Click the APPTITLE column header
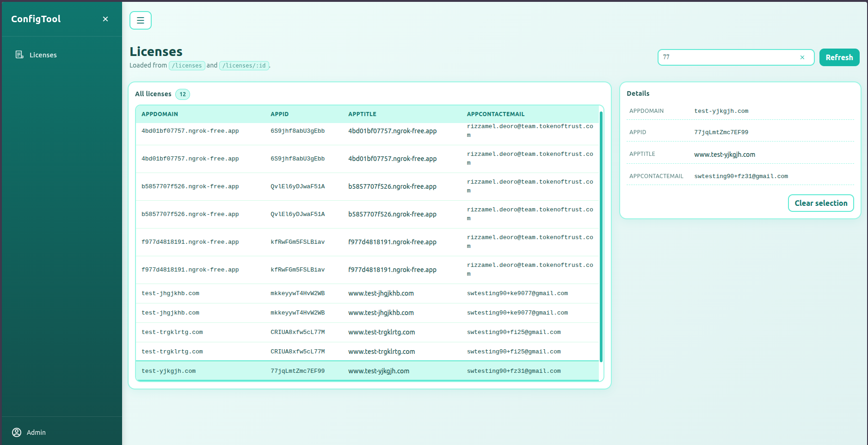 pos(362,114)
